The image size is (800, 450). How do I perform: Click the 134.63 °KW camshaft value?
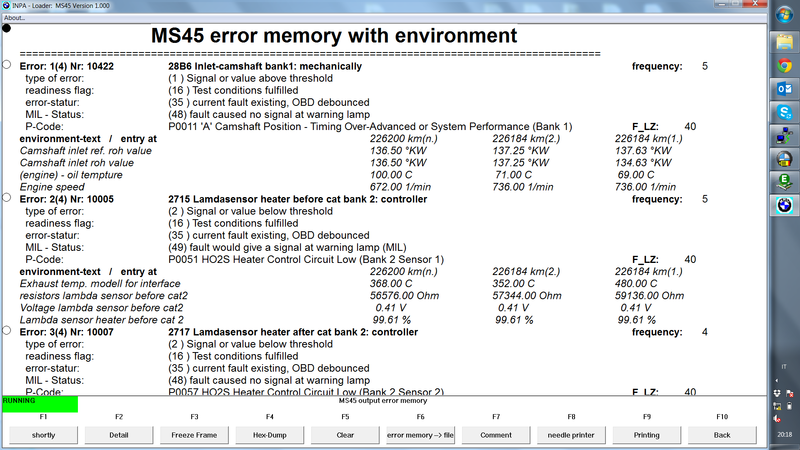(643, 163)
